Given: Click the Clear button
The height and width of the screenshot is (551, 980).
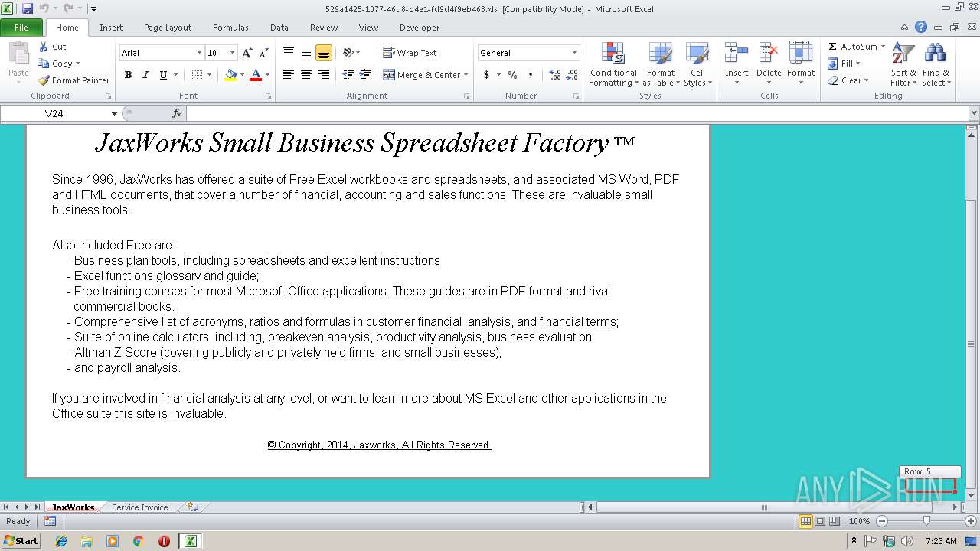Looking at the screenshot, I should (x=848, y=80).
